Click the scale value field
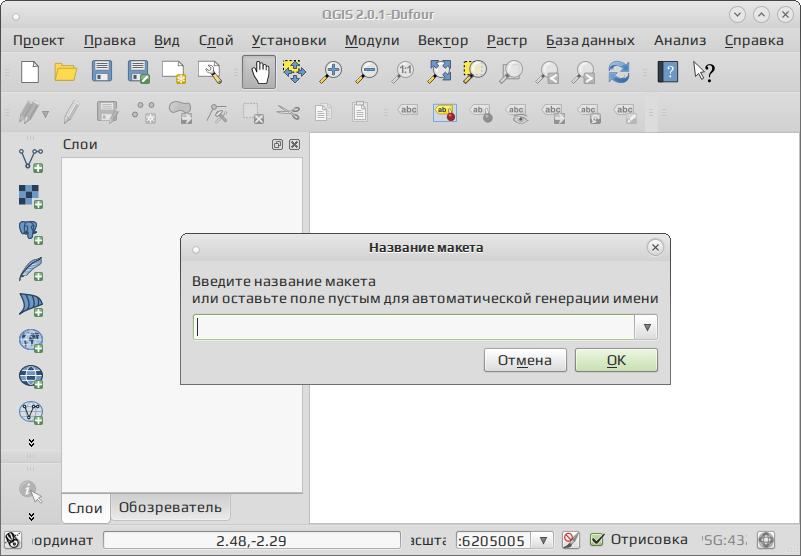Screen dimensions: 801x556 (x=493, y=540)
